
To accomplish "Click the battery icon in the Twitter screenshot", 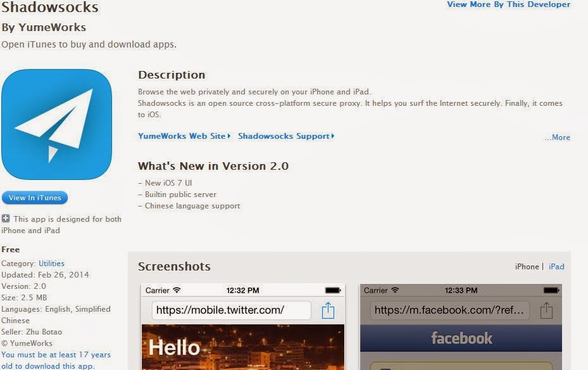I will (x=333, y=290).
